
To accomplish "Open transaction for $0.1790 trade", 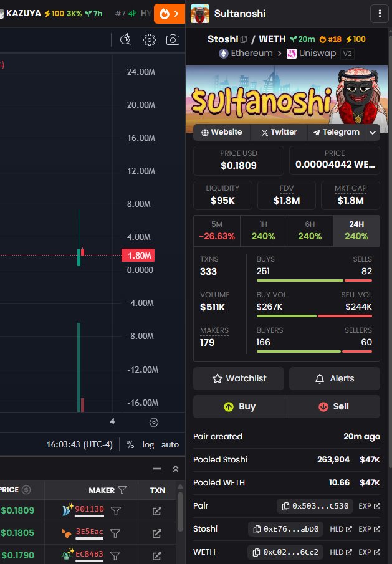I will [x=157, y=556].
